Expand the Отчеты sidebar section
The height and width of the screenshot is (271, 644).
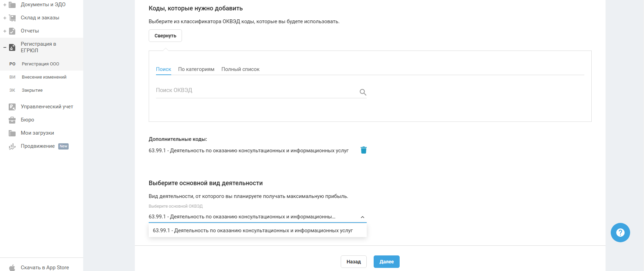point(5,31)
